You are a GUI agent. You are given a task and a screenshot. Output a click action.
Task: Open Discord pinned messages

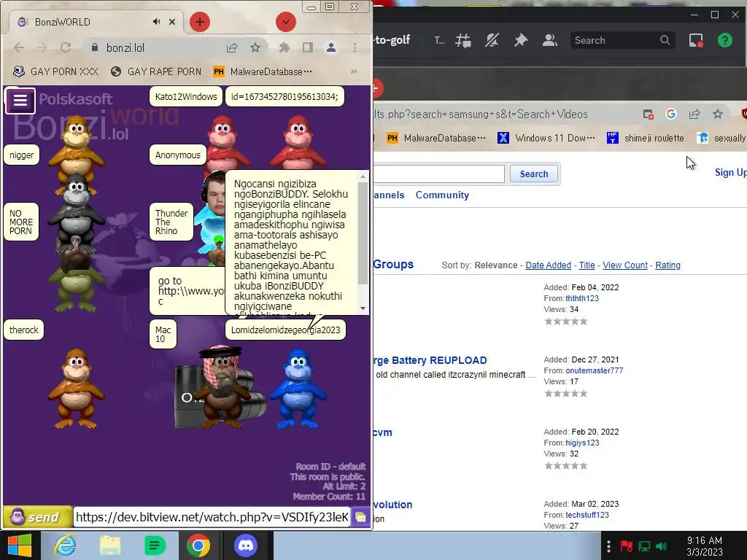coord(520,41)
